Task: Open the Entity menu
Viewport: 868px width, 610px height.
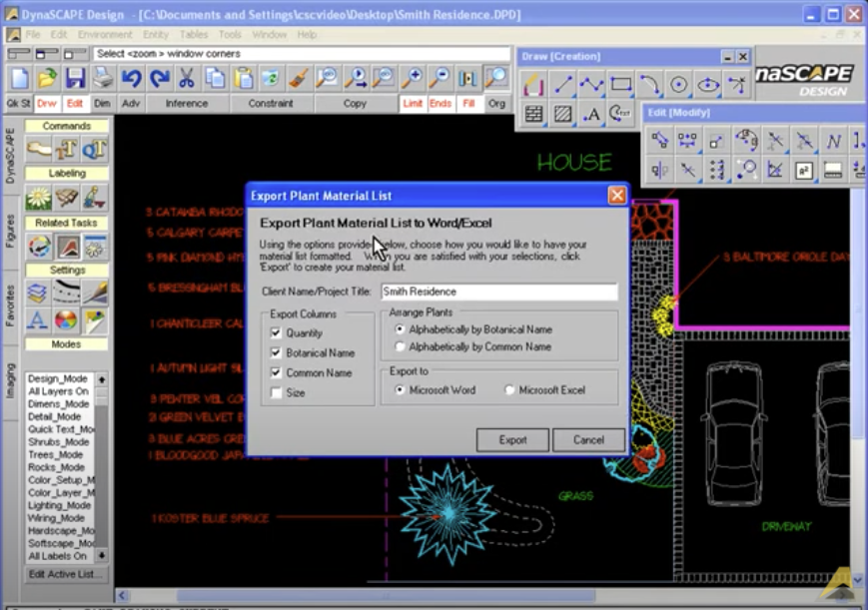Action: [x=156, y=34]
